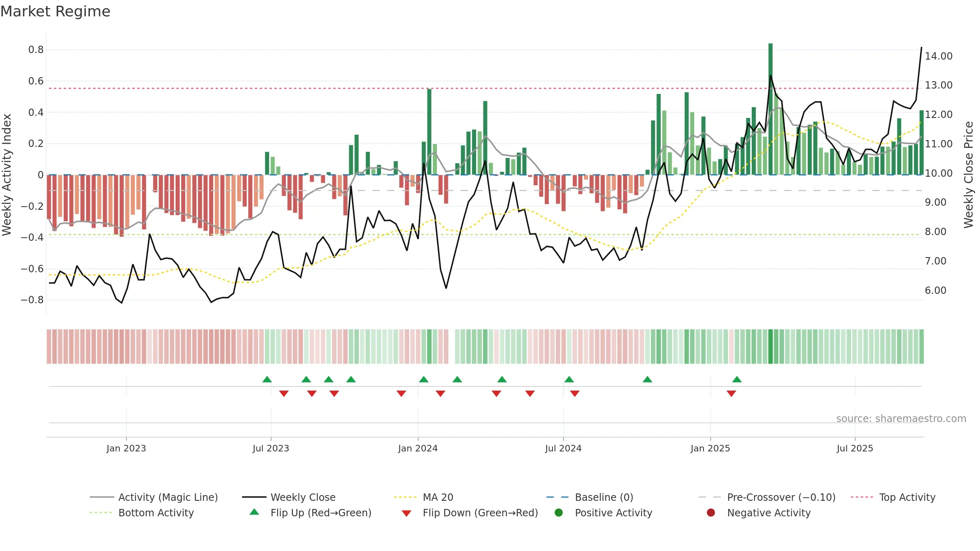Toggle Weekly Close legend entry
The height and width of the screenshot is (551, 980).
[289, 497]
